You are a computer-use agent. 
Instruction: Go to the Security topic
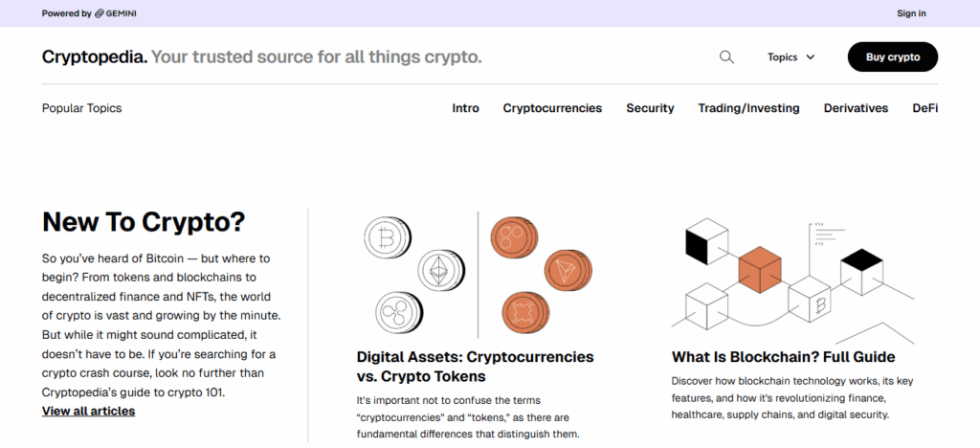coord(650,108)
